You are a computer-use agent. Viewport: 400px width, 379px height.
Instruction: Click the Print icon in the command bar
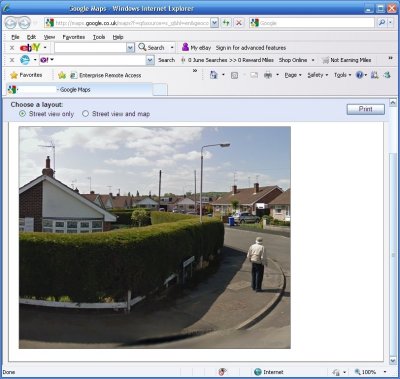(268, 75)
